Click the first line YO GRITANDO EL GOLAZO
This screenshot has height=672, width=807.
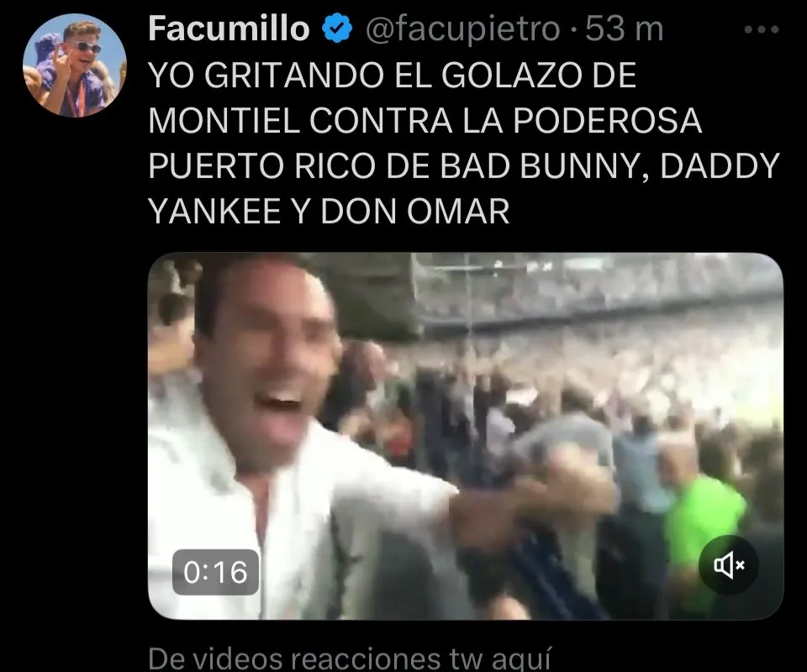[x=393, y=75]
